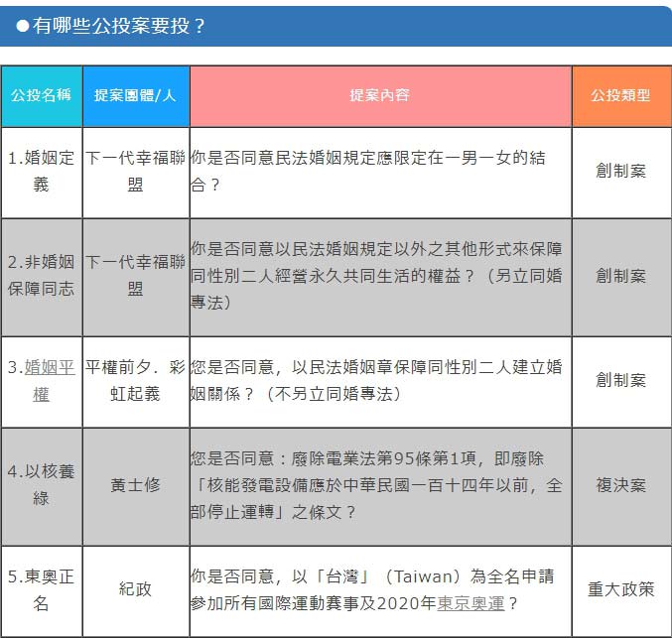
Task: Click the 另立同婚專法 proposal text
Action: point(376,276)
